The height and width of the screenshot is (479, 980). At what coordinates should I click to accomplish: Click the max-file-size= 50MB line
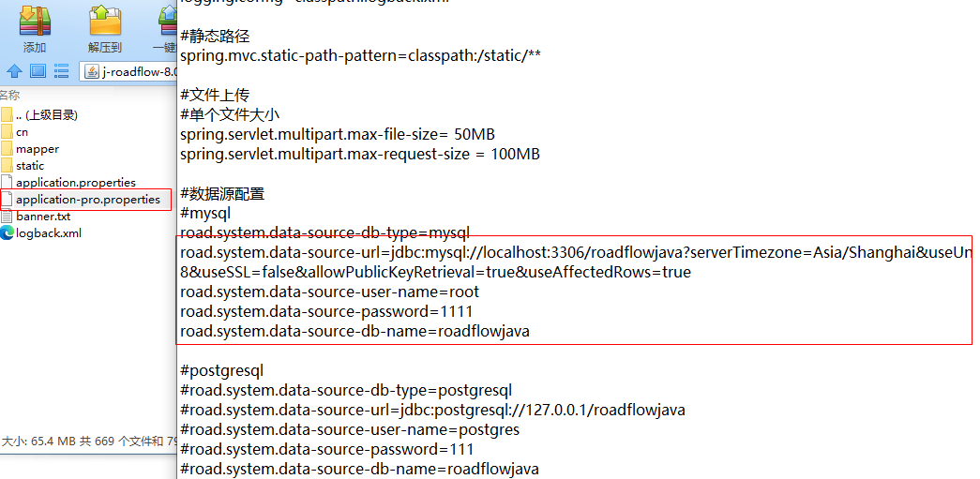[338, 134]
